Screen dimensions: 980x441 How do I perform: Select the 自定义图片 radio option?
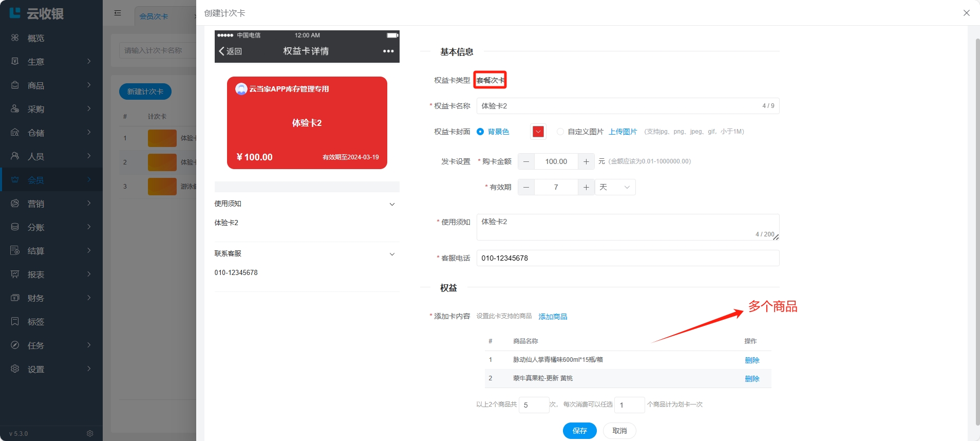click(x=560, y=132)
